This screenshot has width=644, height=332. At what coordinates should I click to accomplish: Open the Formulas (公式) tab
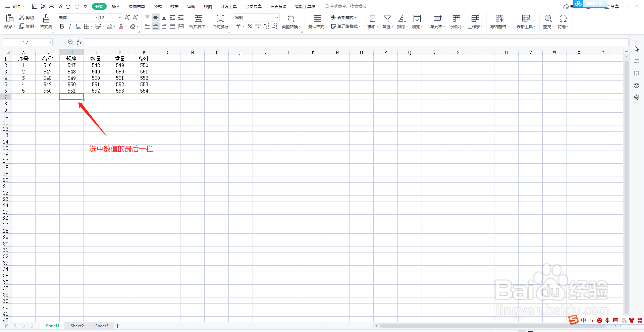point(157,6)
